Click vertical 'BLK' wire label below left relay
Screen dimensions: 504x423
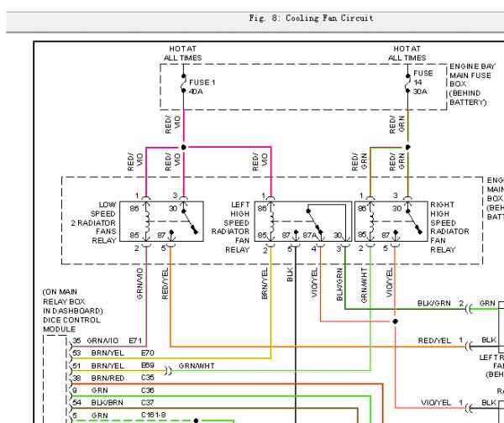click(290, 274)
